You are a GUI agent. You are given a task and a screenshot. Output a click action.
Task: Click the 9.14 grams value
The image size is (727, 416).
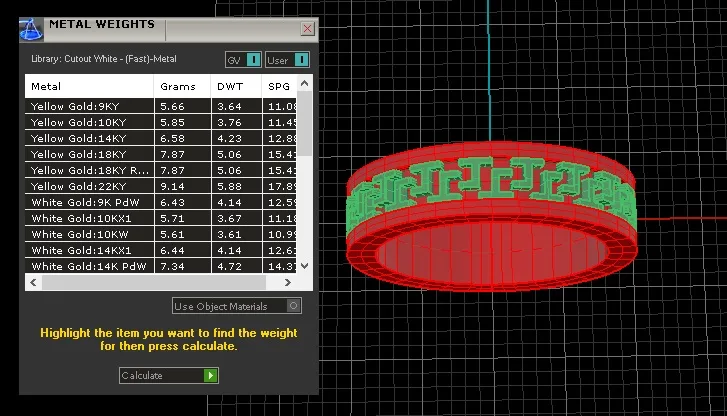click(x=172, y=186)
